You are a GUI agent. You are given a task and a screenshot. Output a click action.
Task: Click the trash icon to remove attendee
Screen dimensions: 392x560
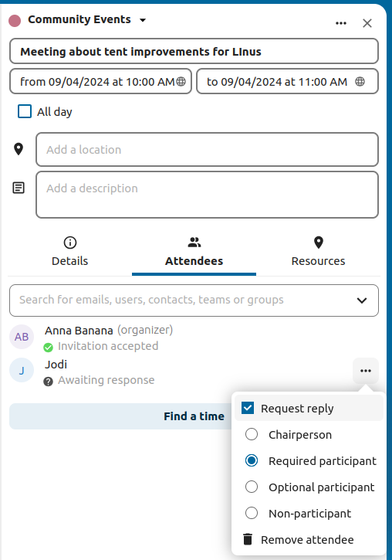[x=248, y=539]
